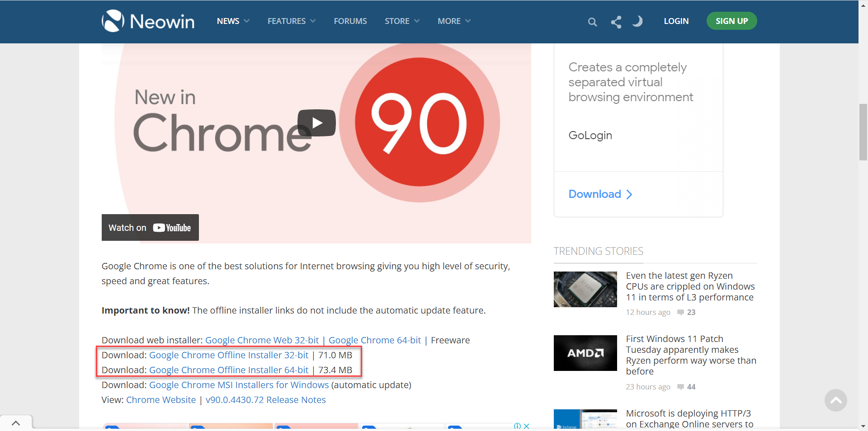Image resolution: width=868 pixels, height=431 pixels.
Task: Play the Chrome 90 video
Action: [316, 123]
